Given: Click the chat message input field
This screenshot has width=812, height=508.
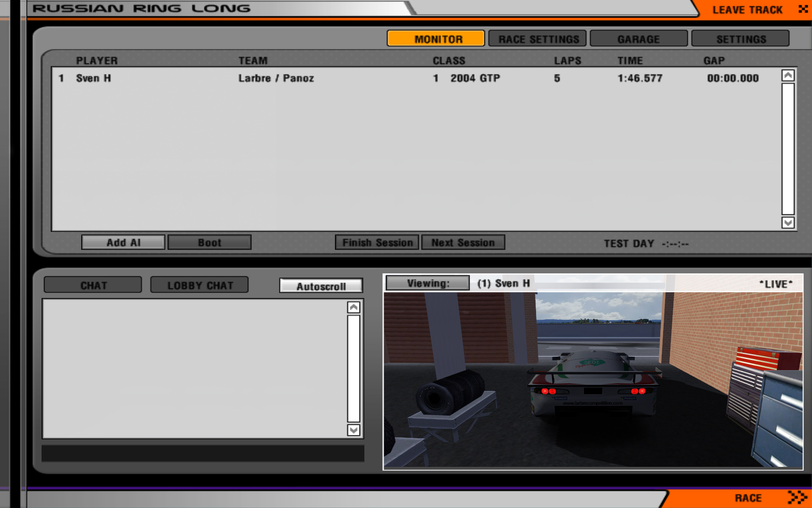Looking at the screenshot, I should tap(203, 453).
